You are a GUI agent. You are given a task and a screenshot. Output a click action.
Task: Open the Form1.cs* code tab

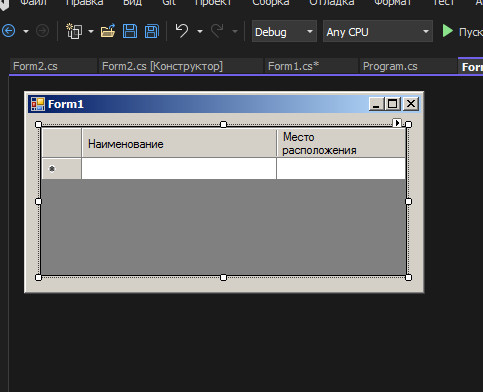coord(293,66)
